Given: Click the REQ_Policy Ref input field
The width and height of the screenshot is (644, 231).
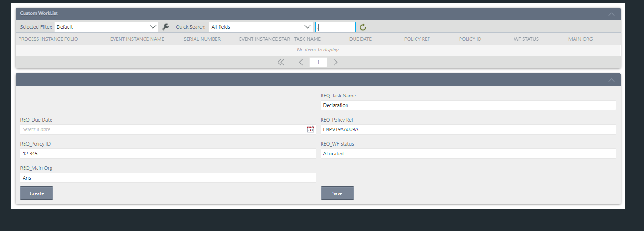Looking at the screenshot, I should (x=468, y=129).
